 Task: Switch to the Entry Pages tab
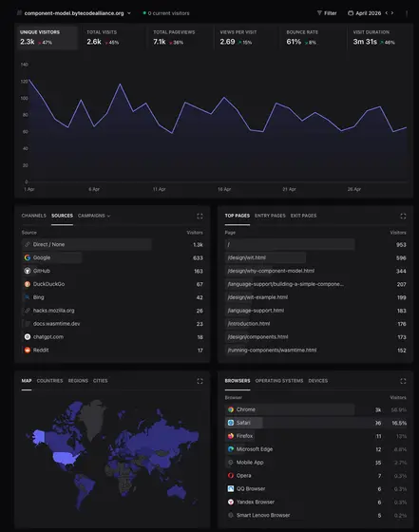click(x=270, y=216)
